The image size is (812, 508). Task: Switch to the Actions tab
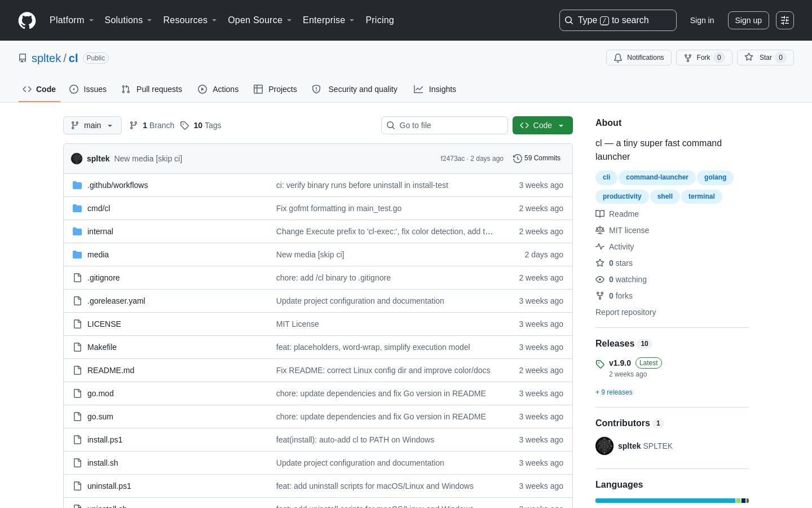[218, 89]
